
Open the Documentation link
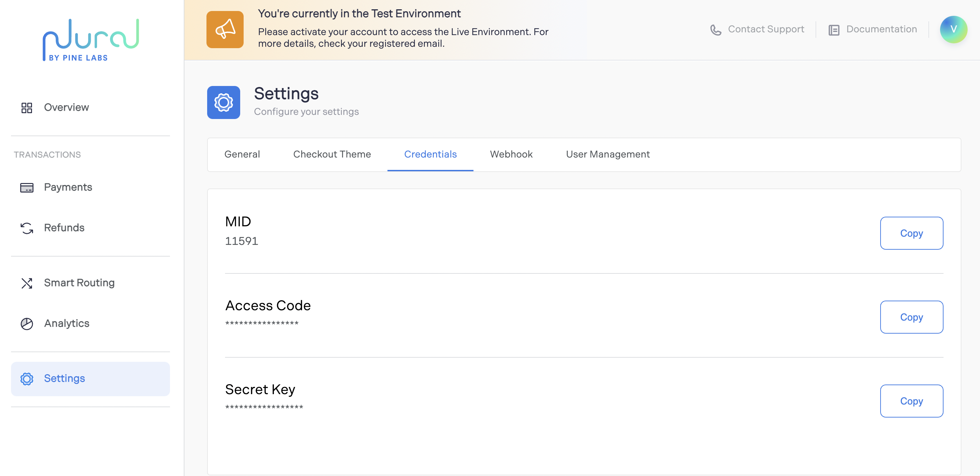[881, 29]
